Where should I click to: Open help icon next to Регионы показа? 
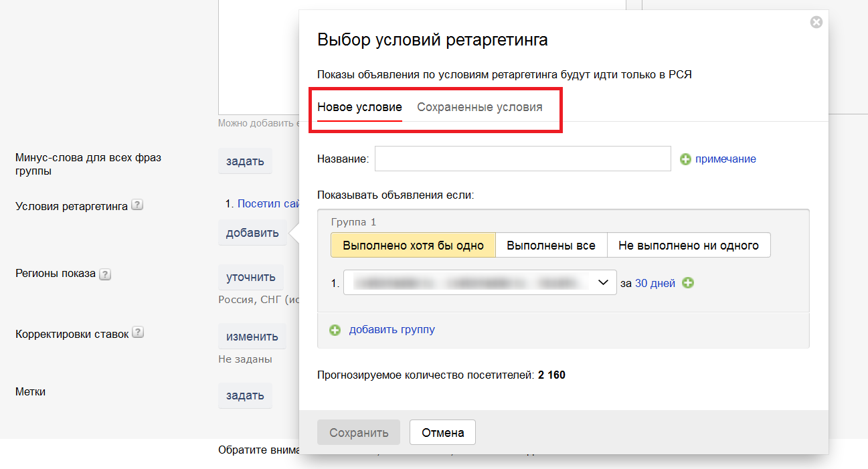(x=105, y=274)
